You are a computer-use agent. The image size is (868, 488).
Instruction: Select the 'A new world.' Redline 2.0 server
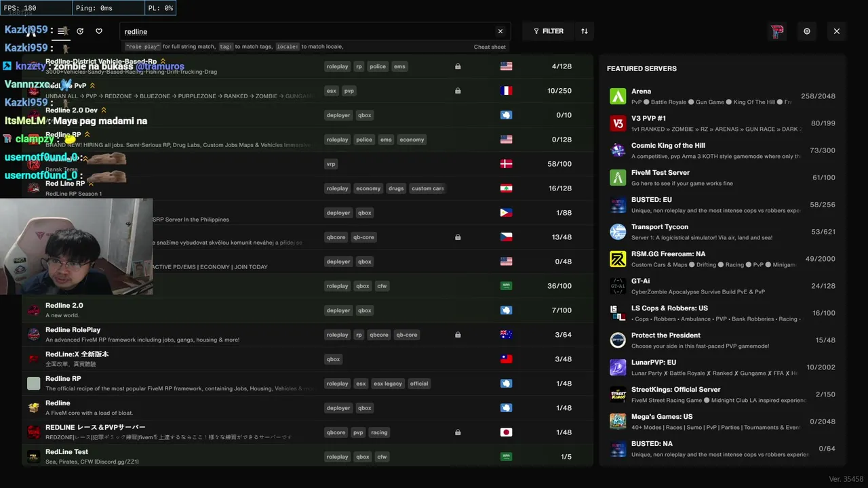click(308, 310)
